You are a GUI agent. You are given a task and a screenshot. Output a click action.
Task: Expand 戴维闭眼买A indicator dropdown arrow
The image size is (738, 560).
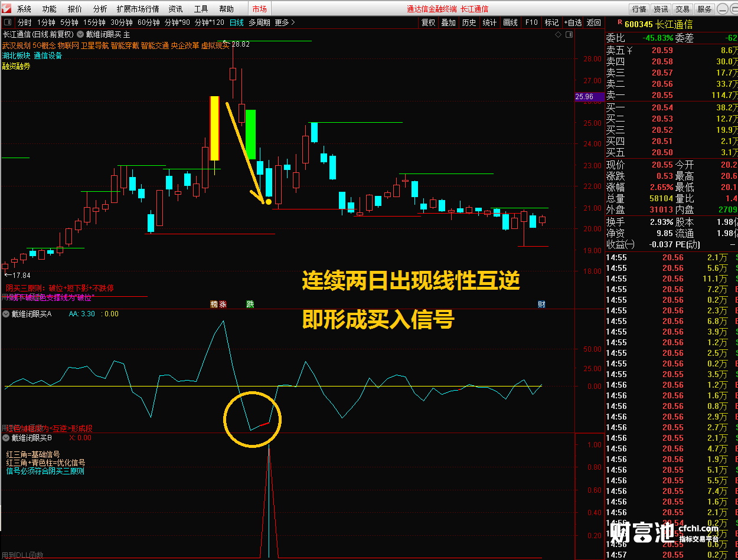[x=6, y=314]
